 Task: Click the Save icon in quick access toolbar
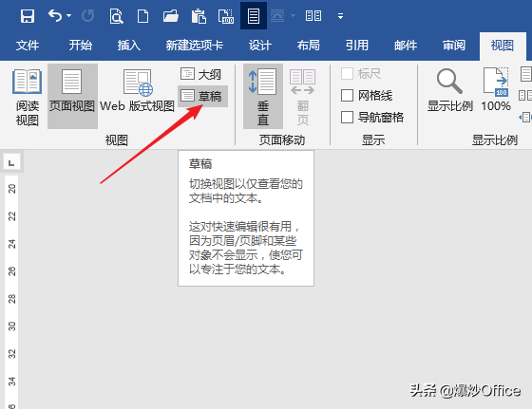(x=28, y=16)
